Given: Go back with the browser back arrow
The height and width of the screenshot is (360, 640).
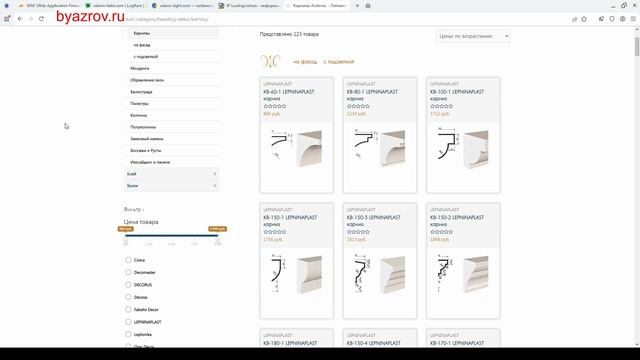Looking at the screenshot, I should pyautogui.click(x=20, y=19).
